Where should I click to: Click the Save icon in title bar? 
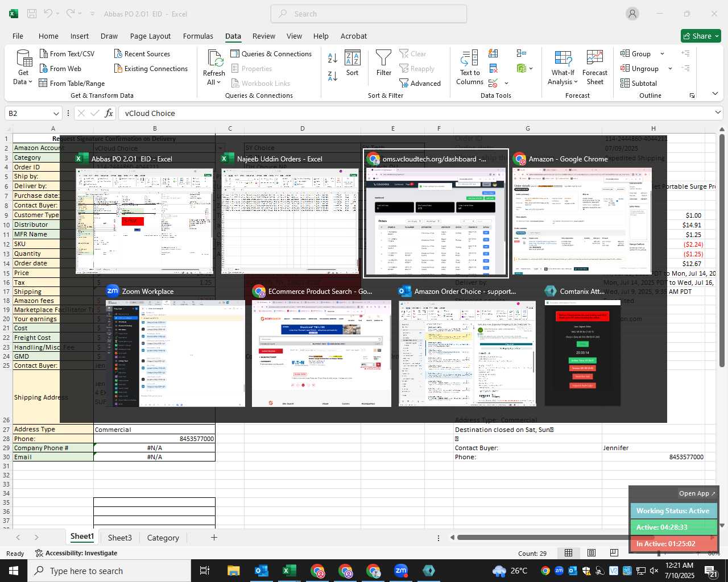click(x=32, y=14)
